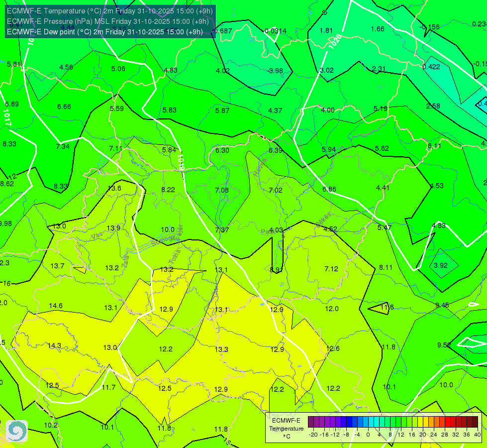Click the pure red swatch above 28
Screen dimensions: 487x448
pyautogui.click(x=448, y=422)
